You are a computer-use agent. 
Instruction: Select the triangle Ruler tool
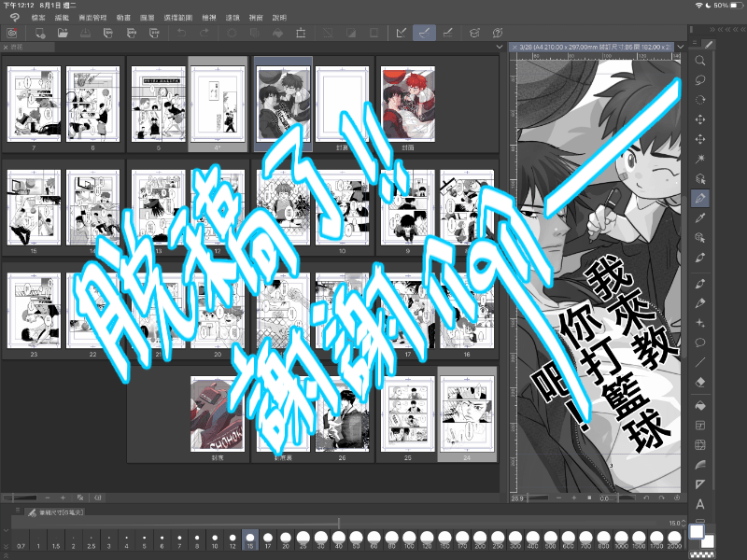tap(699, 484)
